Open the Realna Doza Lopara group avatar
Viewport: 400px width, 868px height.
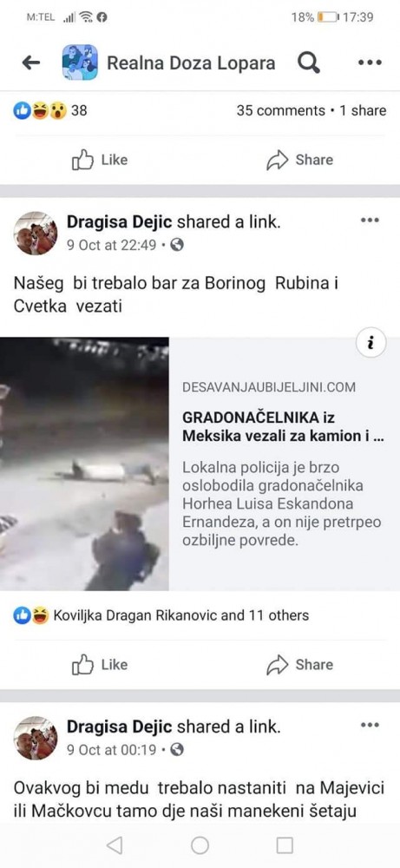(80, 62)
